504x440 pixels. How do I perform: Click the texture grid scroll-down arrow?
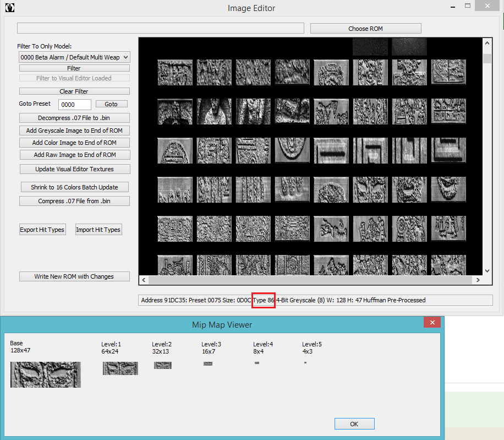pyautogui.click(x=487, y=271)
